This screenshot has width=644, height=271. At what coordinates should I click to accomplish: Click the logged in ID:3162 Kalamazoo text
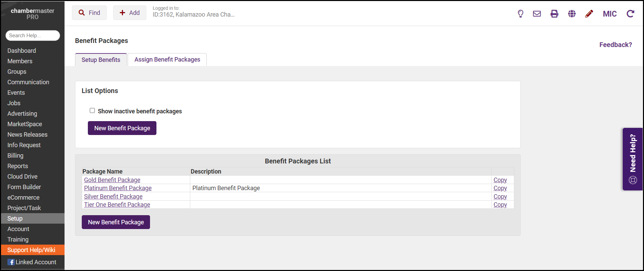tap(194, 15)
